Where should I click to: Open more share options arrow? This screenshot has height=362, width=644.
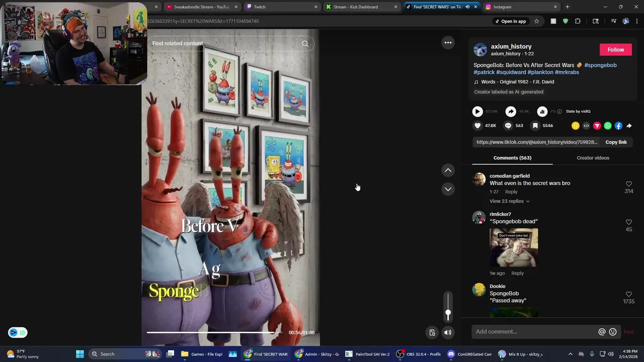point(629,126)
